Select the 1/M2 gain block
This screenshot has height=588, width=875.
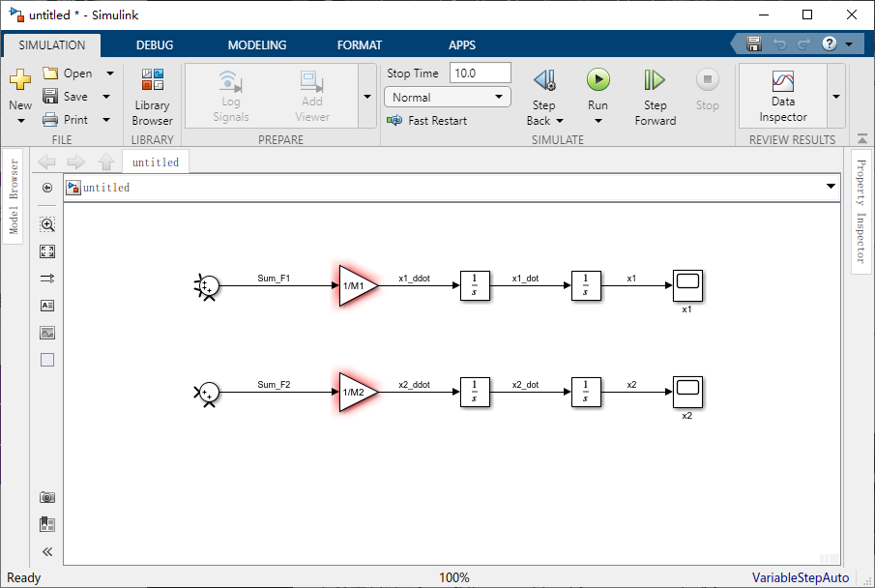pyautogui.click(x=357, y=392)
